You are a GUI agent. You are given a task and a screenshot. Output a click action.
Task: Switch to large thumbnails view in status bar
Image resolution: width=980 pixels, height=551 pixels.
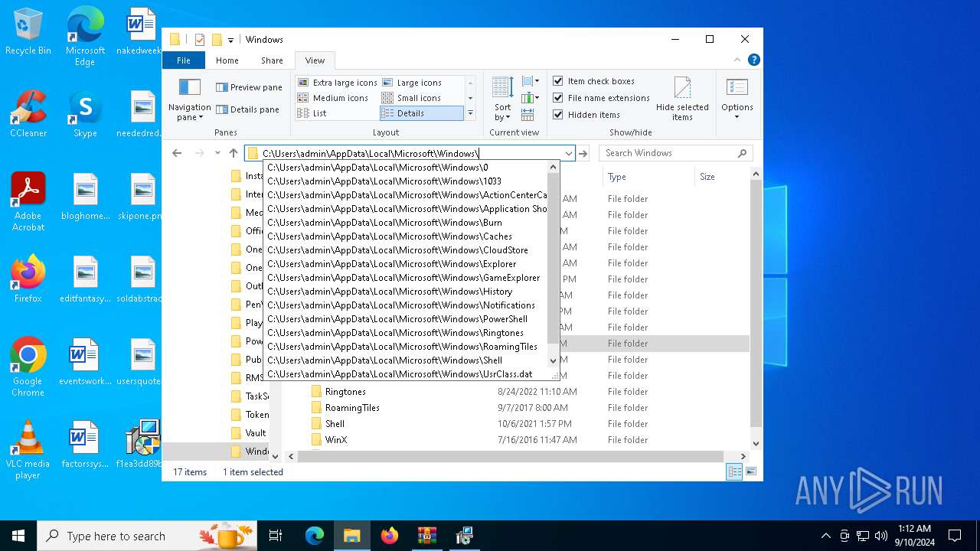pos(751,472)
